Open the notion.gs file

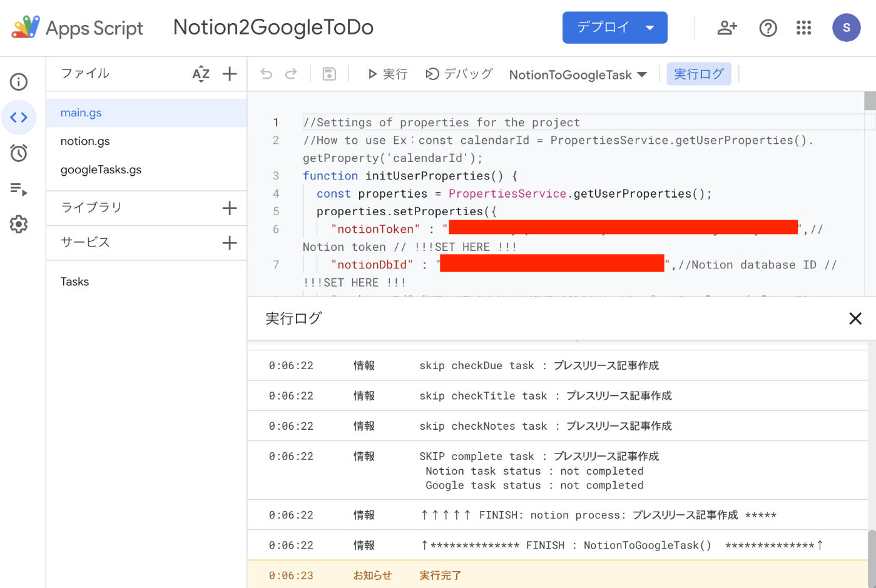tap(146, 141)
